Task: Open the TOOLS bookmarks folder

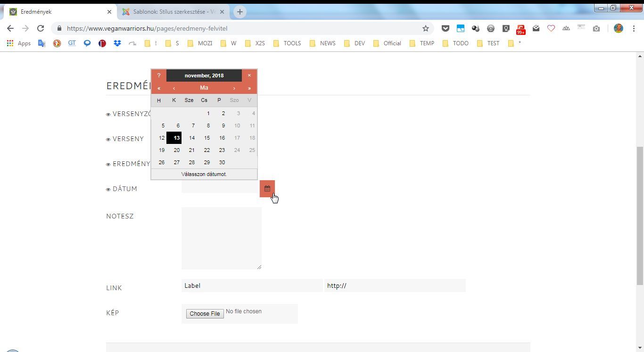Action: coord(287,43)
